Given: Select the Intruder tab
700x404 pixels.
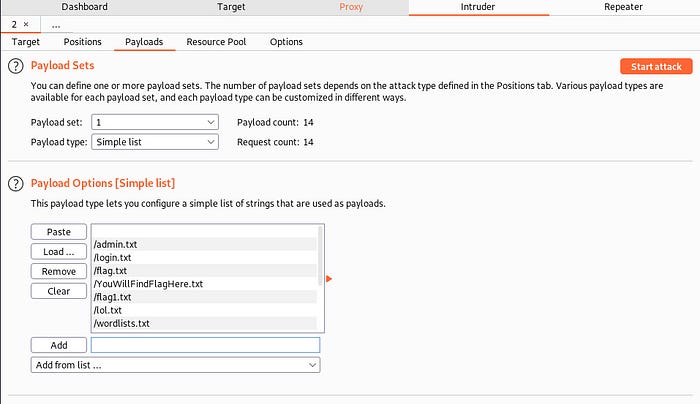Looking at the screenshot, I should tap(478, 7).
